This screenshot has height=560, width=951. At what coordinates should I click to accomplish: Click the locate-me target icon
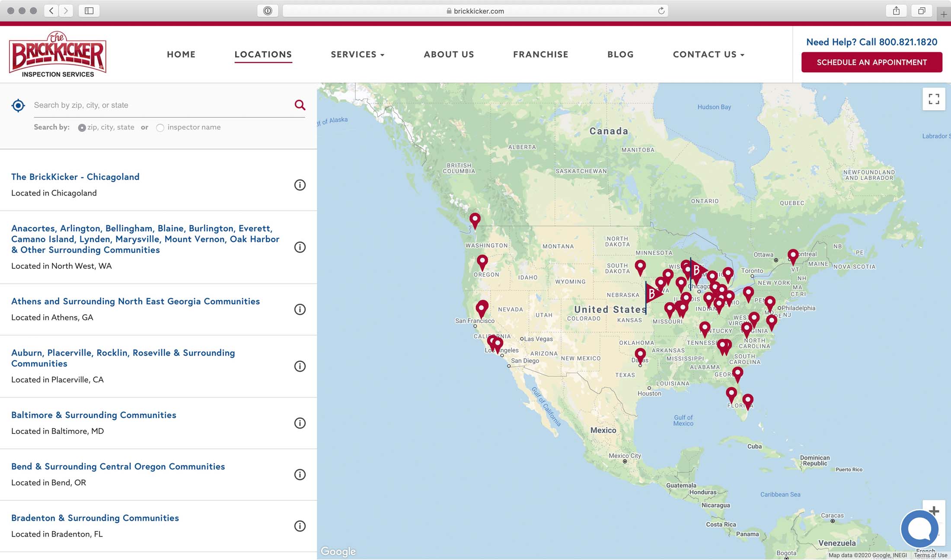point(18,105)
